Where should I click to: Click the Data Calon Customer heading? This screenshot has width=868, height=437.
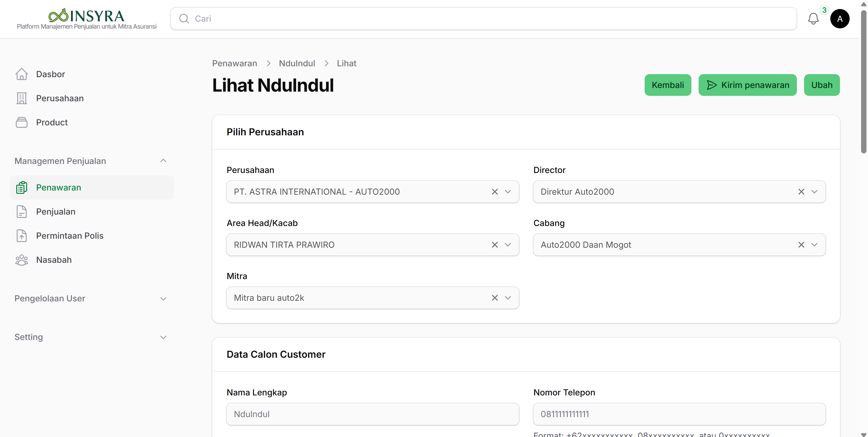coord(276,354)
